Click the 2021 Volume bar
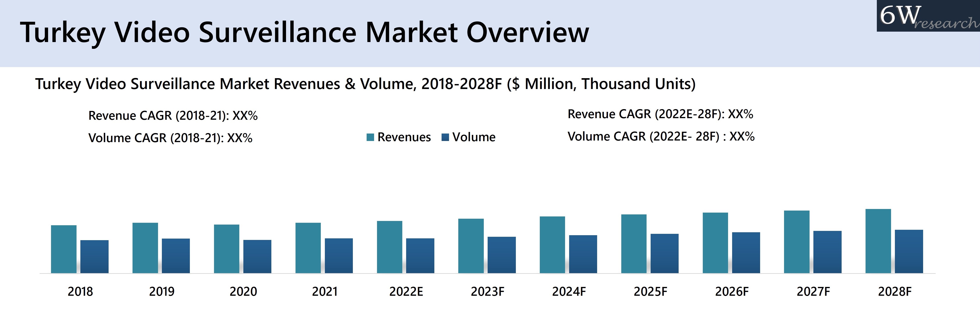Viewport: 980px width, 312px height. 339,256
